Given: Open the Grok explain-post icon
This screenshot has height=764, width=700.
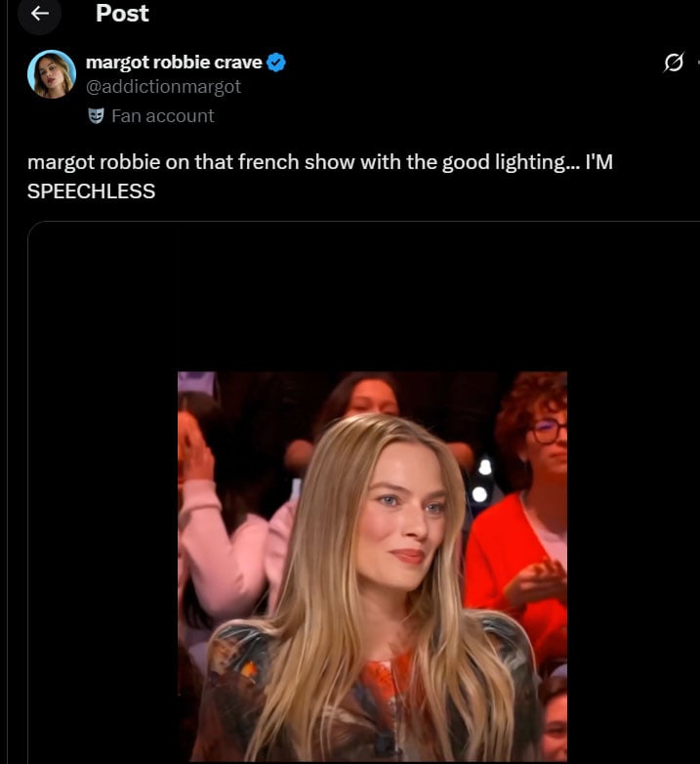Looking at the screenshot, I should pos(674,63).
